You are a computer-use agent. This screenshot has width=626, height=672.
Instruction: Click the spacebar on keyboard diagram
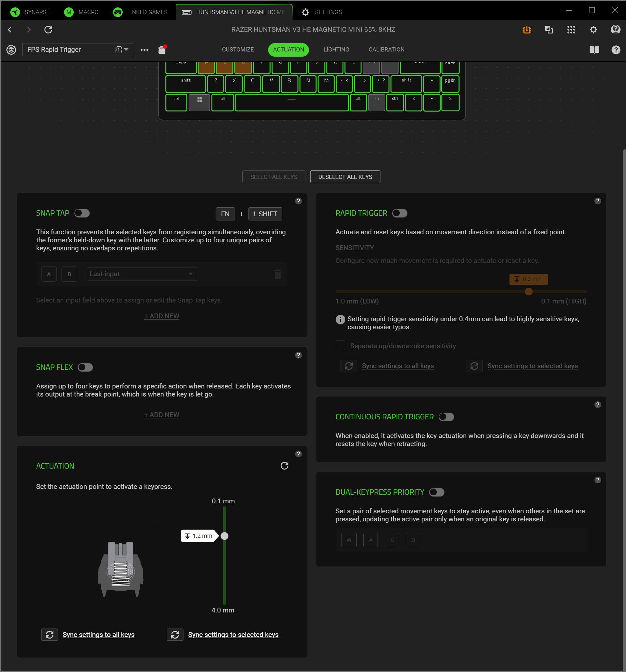point(292,103)
